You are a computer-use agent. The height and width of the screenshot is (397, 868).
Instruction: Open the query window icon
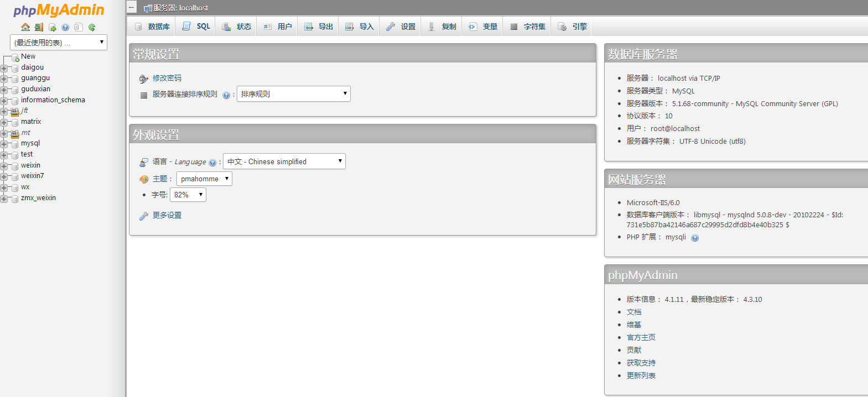(x=53, y=27)
